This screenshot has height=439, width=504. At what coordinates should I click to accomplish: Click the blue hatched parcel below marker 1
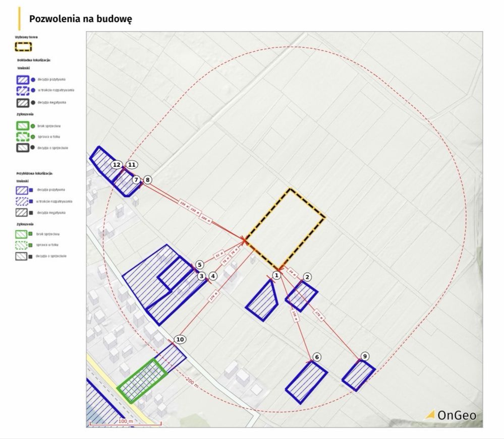262,300
